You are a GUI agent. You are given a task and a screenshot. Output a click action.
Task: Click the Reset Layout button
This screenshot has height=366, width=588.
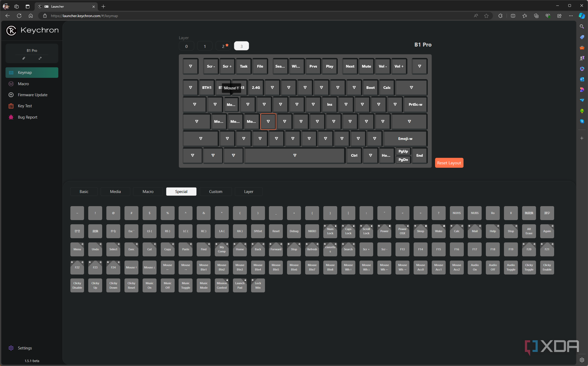449,163
